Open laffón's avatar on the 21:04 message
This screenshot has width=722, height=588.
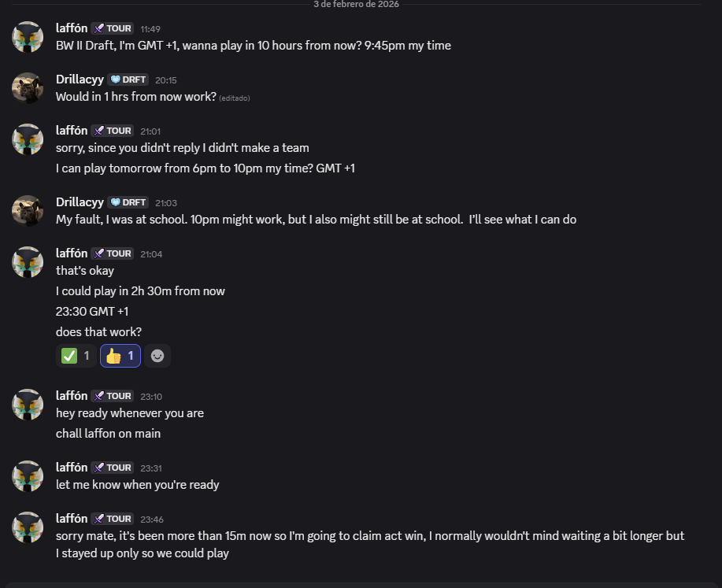click(x=28, y=262)
